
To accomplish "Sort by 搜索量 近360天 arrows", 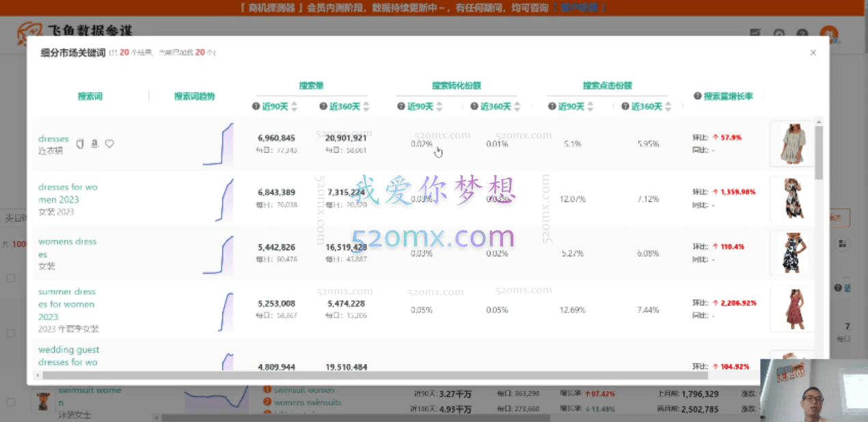I will click(366, 107).
